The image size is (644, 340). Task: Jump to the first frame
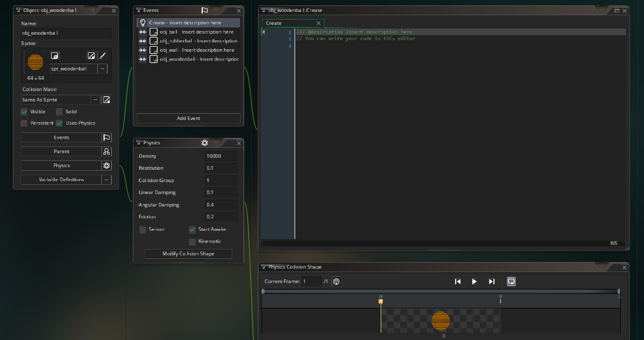(x=458, y=282)
